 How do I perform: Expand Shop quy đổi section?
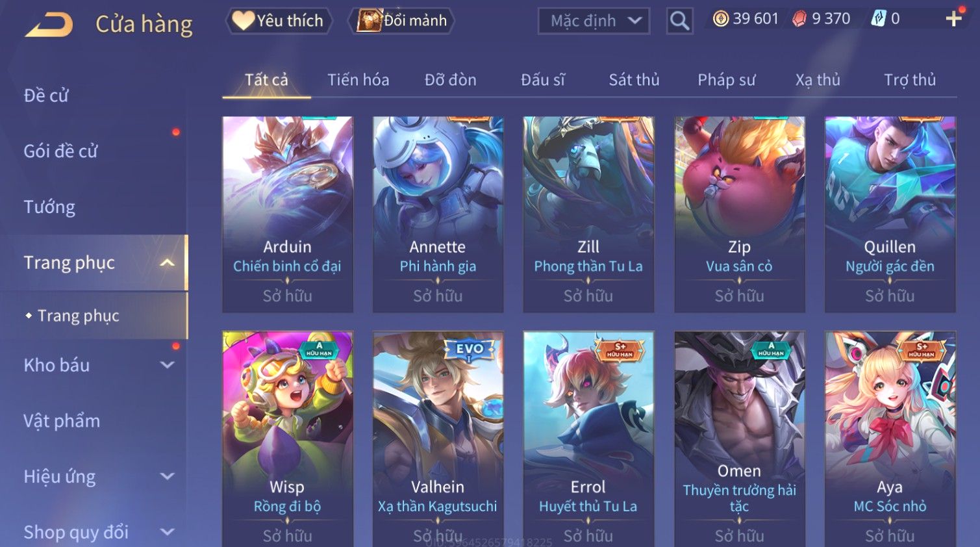(x=168, y=532)
